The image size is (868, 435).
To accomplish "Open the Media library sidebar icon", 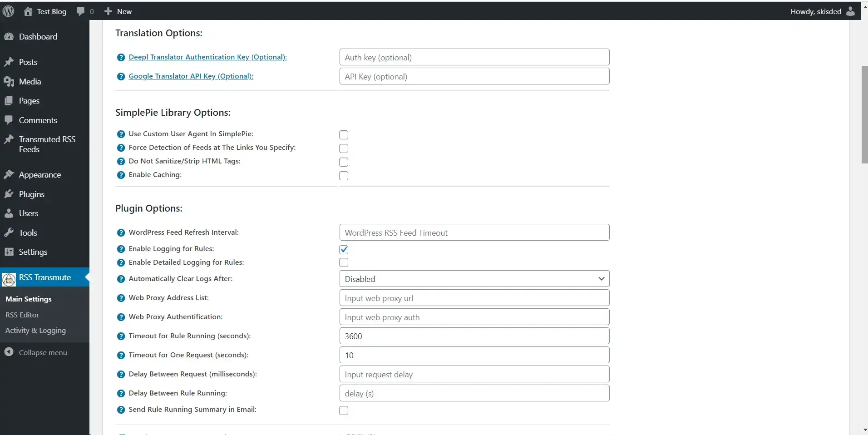I will 10,82.
